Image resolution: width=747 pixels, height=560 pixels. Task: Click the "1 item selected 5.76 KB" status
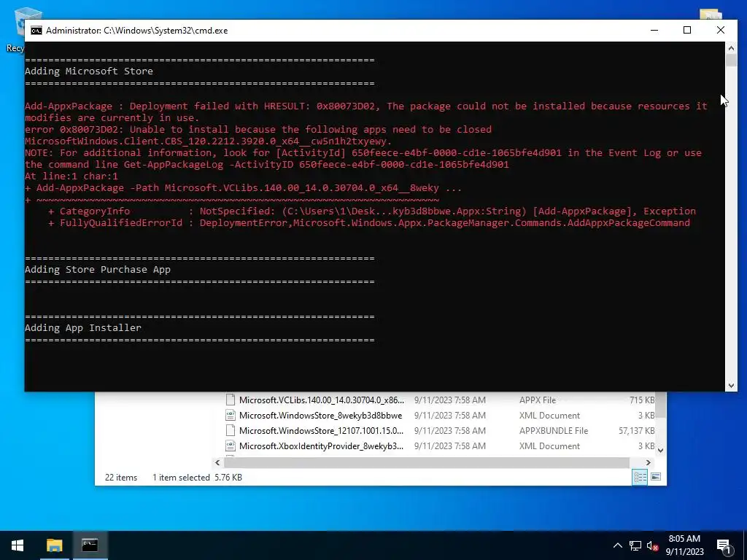(x=197, y=478)
